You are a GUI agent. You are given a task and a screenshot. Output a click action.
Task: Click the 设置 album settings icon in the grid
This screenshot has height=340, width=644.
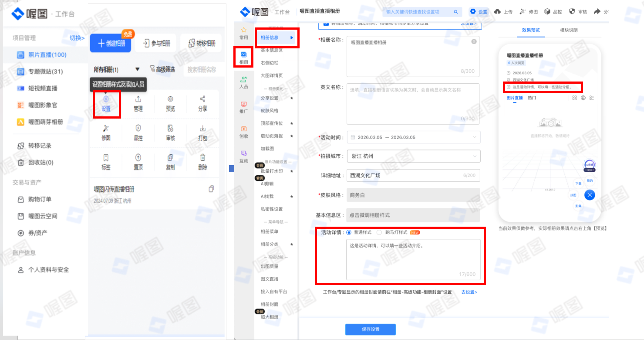pos(106,99)
